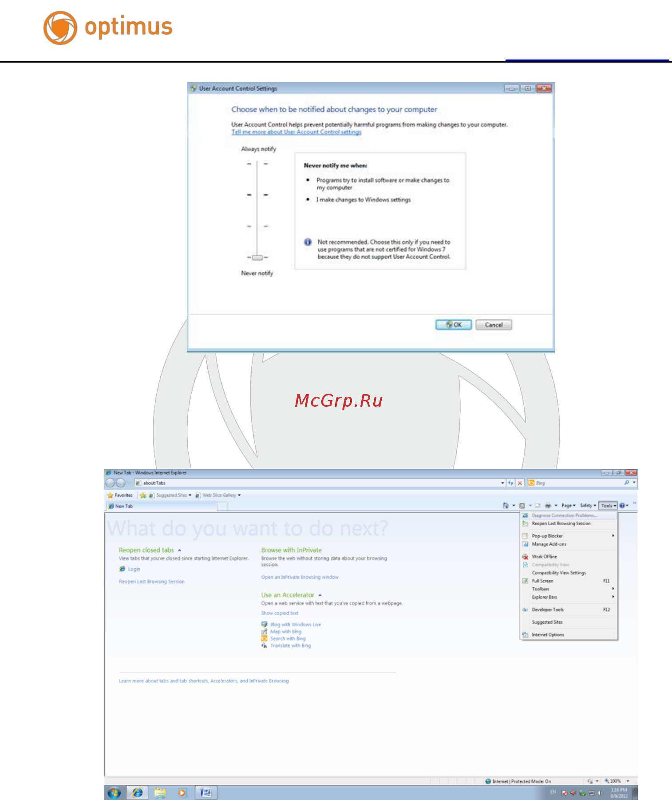
Task: Click the red Stop X icon
Action: click(x=520, y=483)
